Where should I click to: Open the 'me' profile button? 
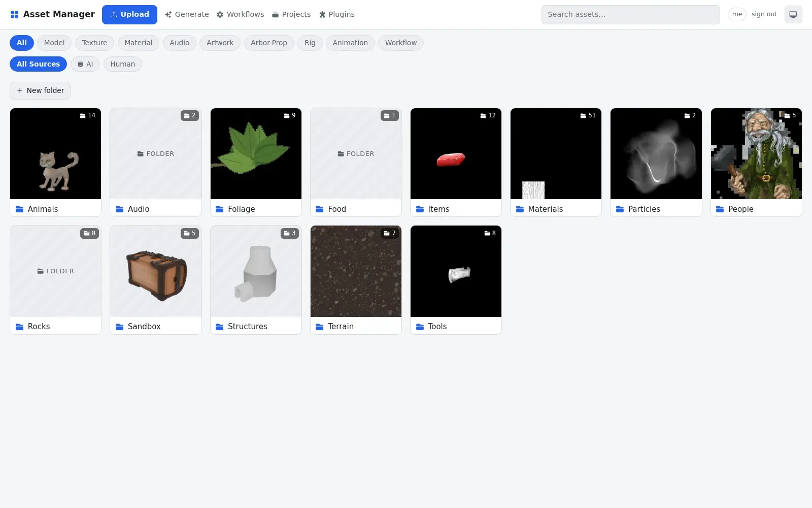click(737, 14)
